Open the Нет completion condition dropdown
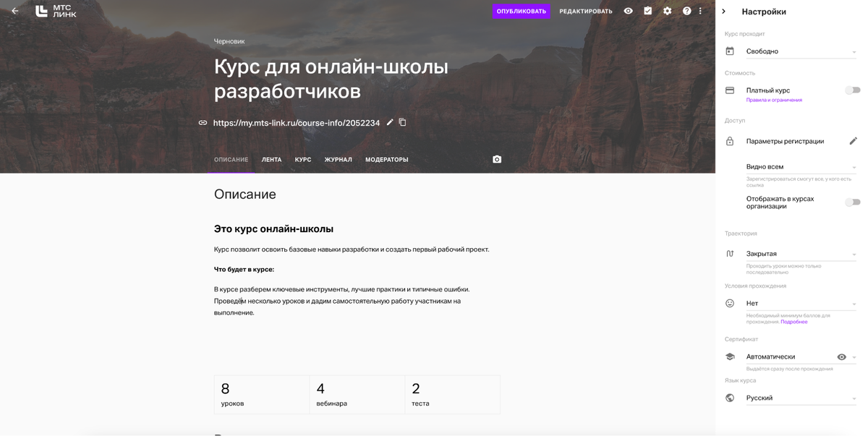 click(801, 304)
